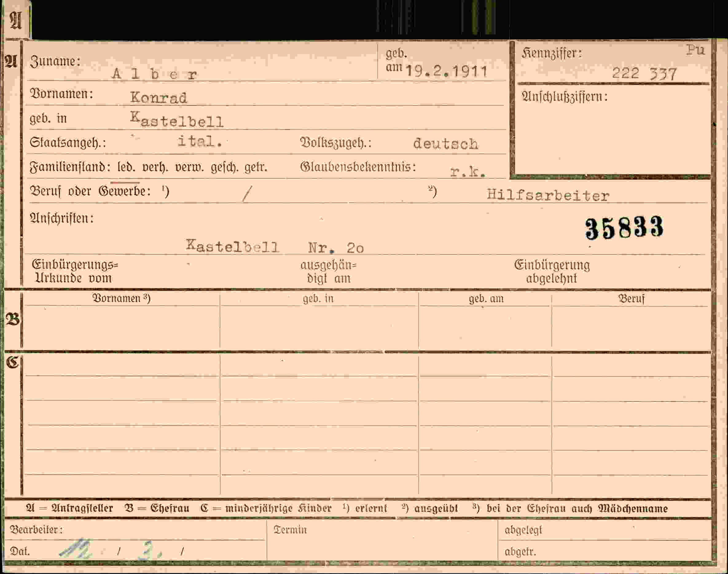Click the underlined "led." marital status
The image size is (728, 574).
coord(126,167)
